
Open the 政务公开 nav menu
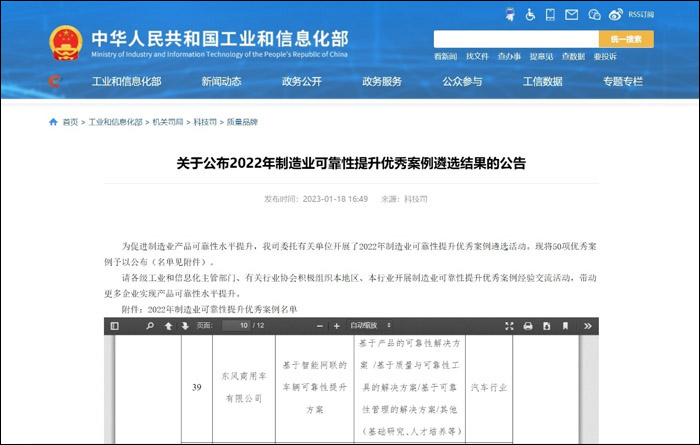point(302,82)
